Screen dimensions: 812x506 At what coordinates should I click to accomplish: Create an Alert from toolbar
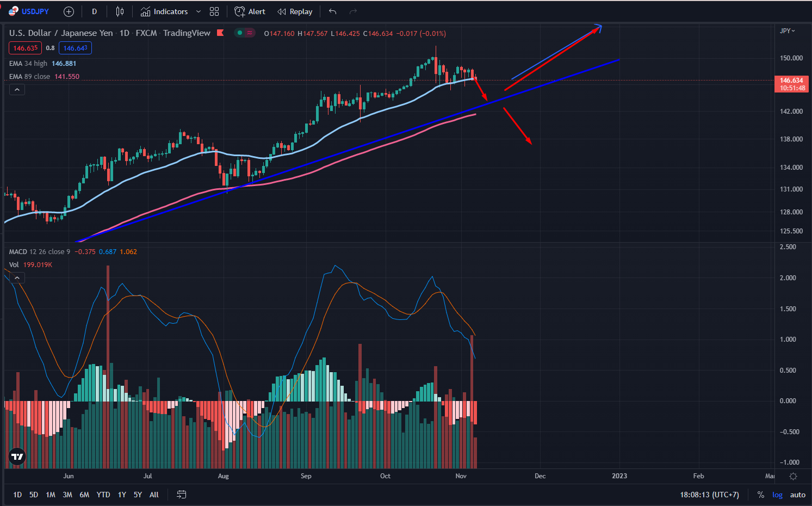[250, 11]
